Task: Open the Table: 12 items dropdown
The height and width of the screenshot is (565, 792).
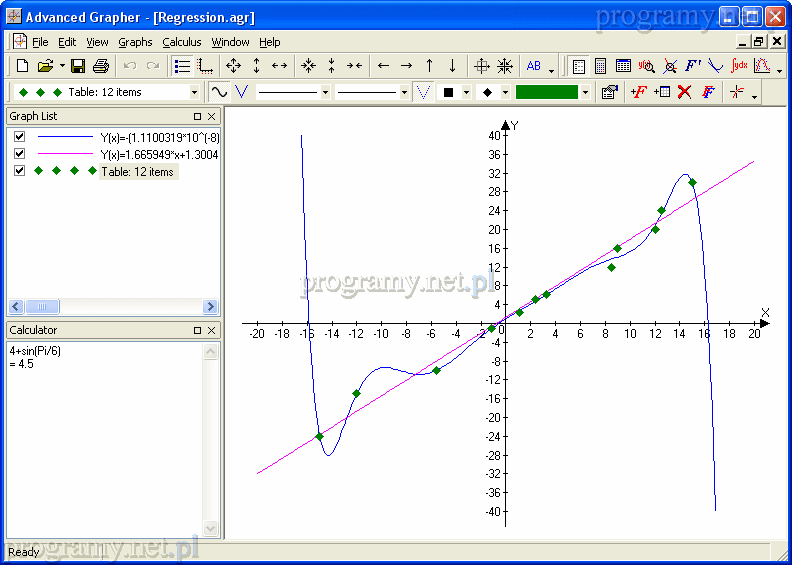Action: [194, 92]
